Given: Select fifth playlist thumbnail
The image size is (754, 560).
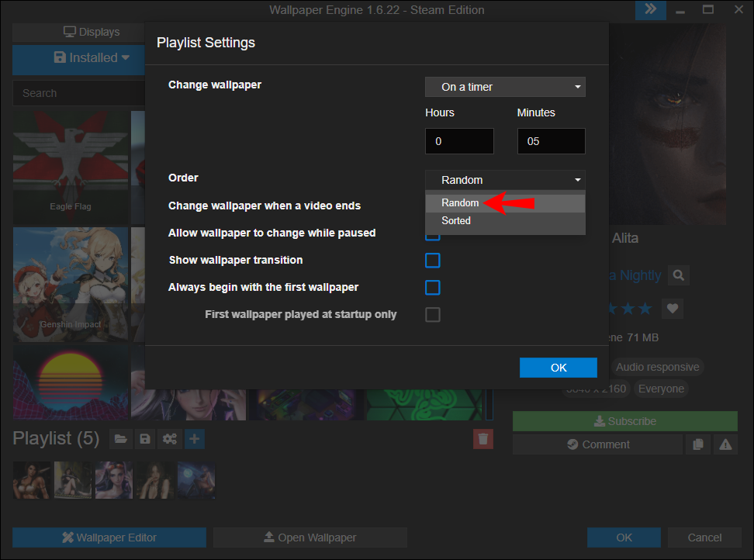Looking at the screenshot, I should point(196,480).
